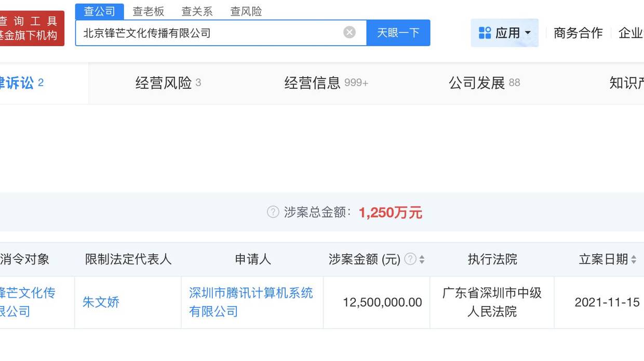
Task: Switch to 查关系 search tab
Action: 197,11
